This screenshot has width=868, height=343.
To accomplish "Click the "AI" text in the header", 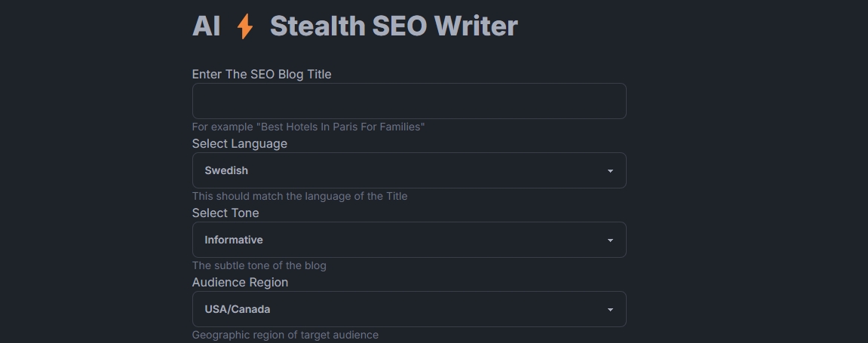I will coord(206,26).
